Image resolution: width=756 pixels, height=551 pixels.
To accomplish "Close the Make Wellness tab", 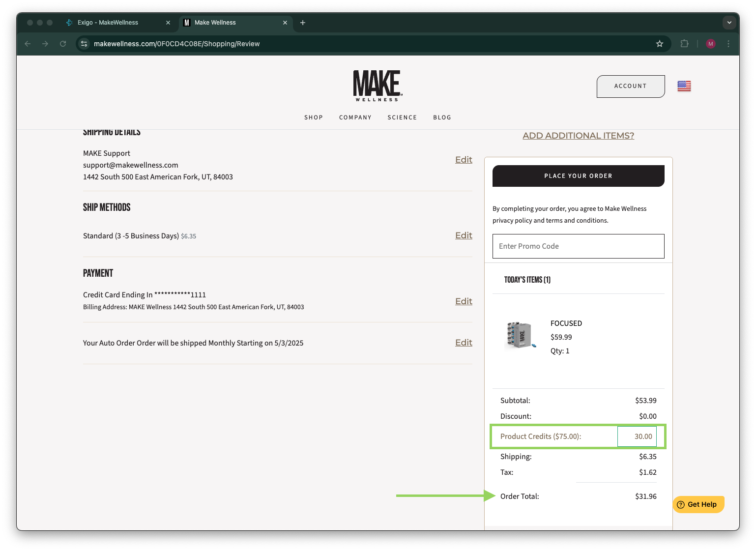I will [x=285, y=23].
